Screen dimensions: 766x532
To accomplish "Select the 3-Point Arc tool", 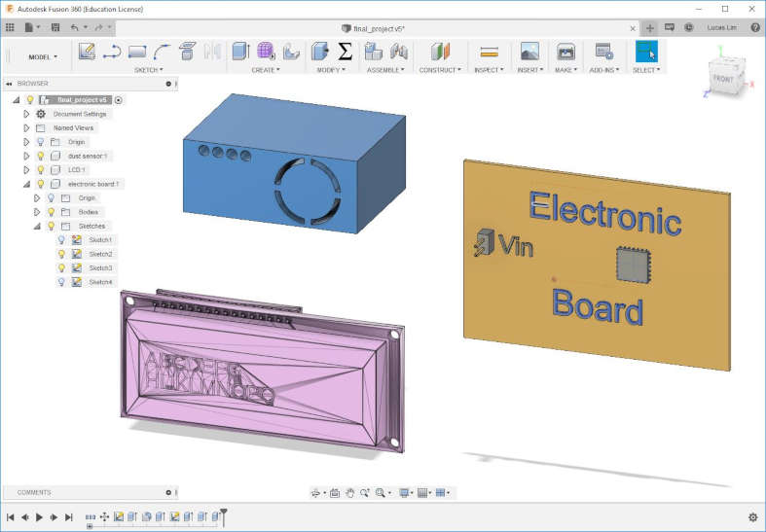I will 162,52.
